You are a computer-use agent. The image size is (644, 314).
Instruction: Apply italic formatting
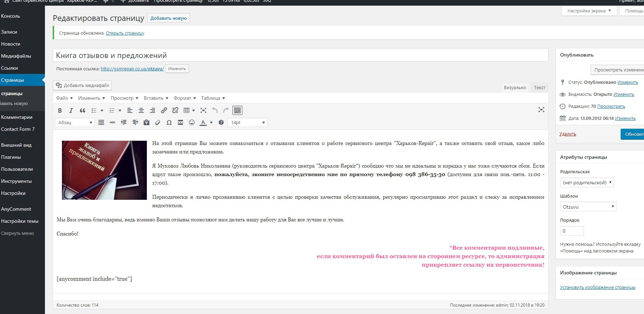click(x=71, y=111)
